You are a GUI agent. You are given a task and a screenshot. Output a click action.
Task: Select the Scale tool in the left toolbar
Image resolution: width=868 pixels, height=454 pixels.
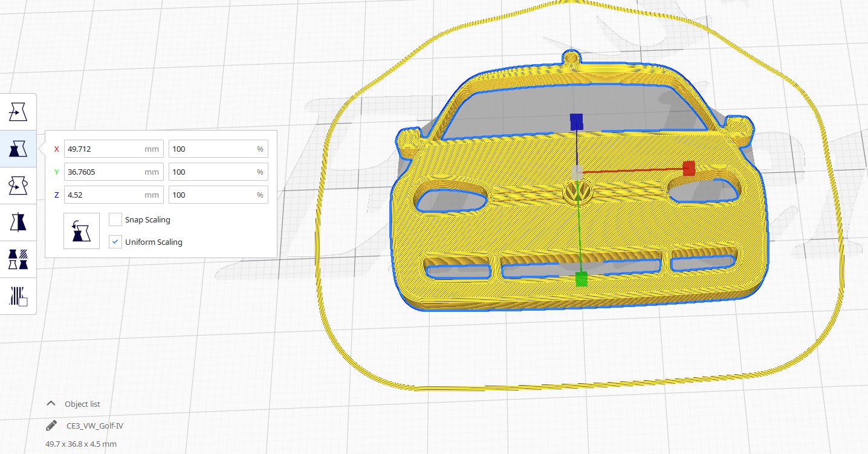[18, 149]
